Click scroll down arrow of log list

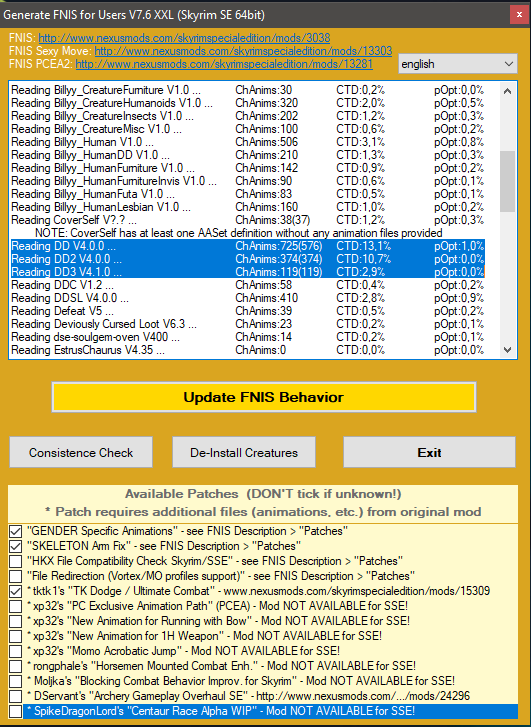(507, 350)
